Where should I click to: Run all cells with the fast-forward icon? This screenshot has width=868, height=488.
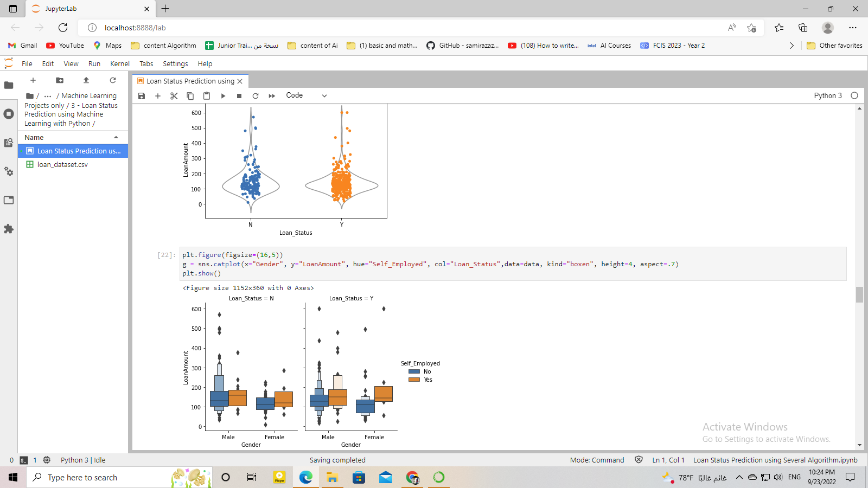coord(271,95)
